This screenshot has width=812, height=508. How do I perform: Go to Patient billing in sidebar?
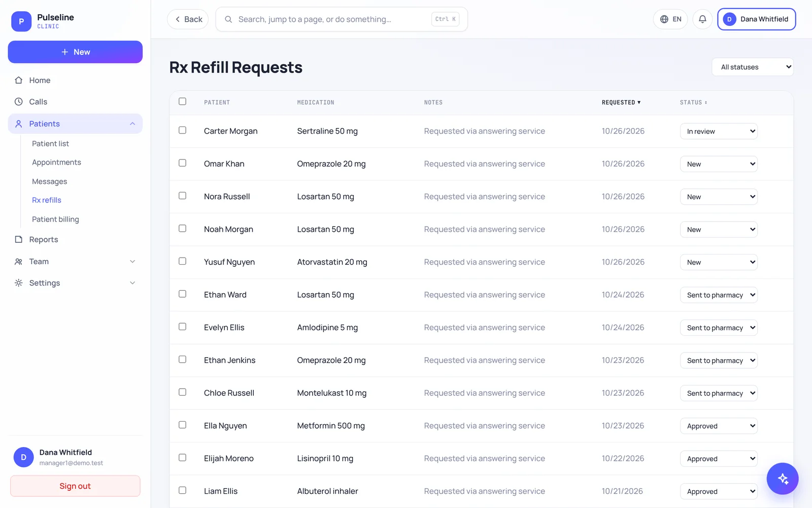[x=55, y=219]
